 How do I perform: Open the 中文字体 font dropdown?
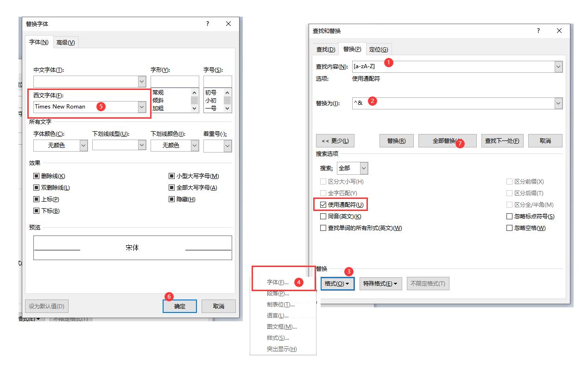pyautogui.click(x=142, y=81)
